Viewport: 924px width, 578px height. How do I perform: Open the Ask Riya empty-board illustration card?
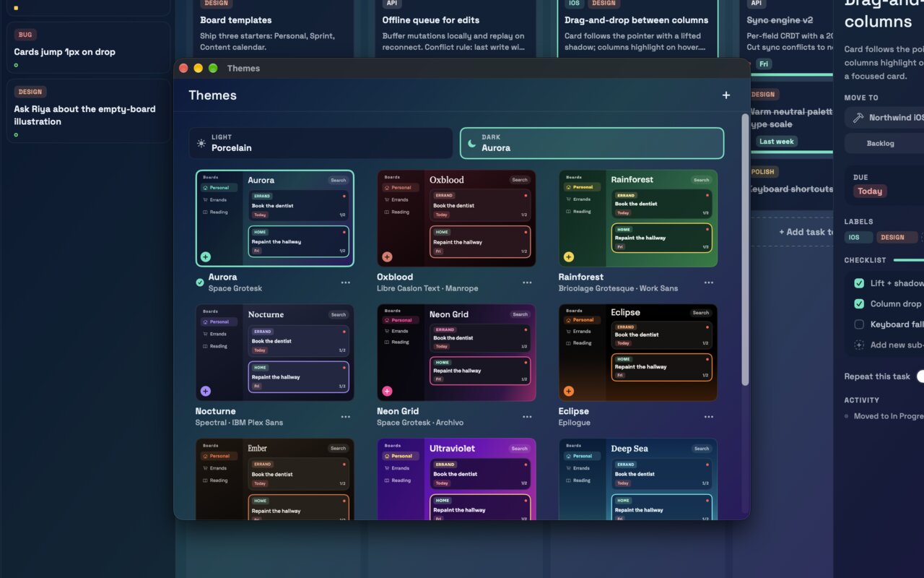89,110
